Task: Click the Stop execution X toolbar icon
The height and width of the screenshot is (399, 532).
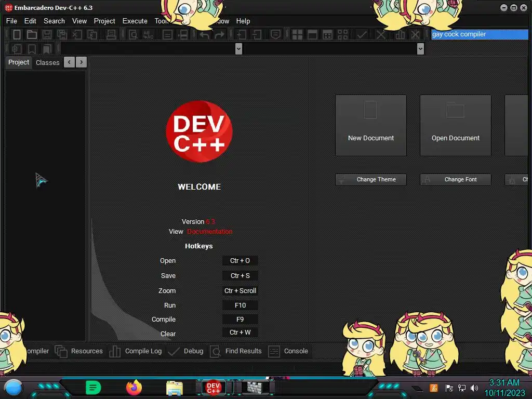Action: [381, 35]
